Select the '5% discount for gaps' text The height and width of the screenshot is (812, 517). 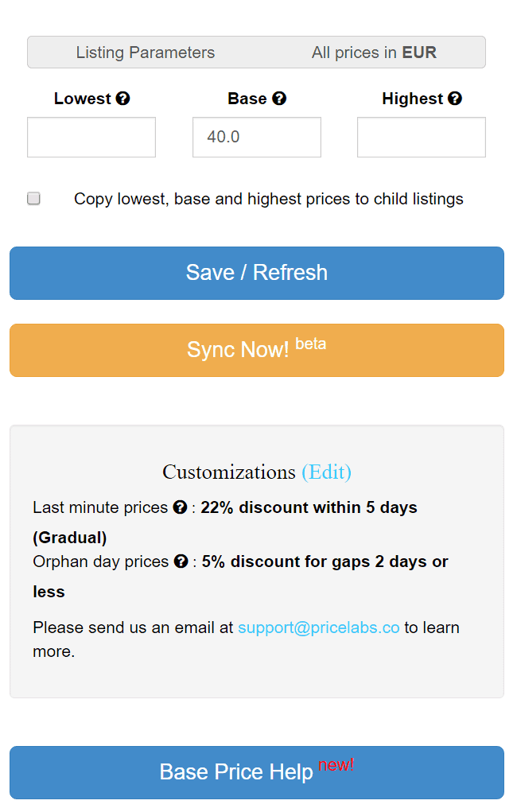coord(286,561)
